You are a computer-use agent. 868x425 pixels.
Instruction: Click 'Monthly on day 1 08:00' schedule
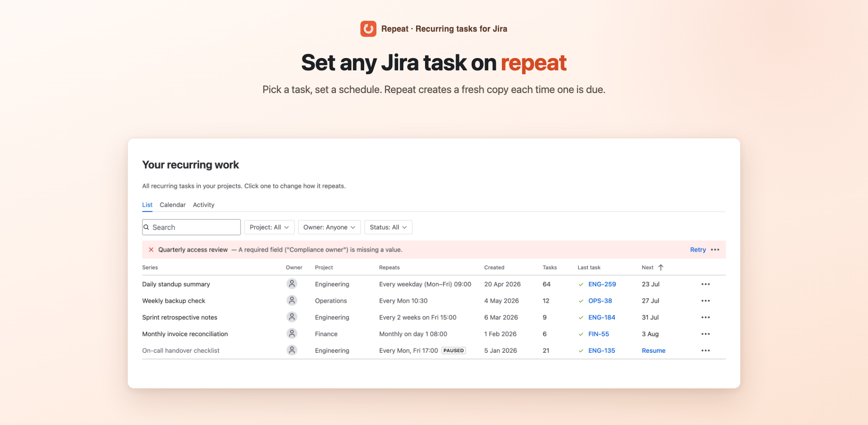point(413,334)
